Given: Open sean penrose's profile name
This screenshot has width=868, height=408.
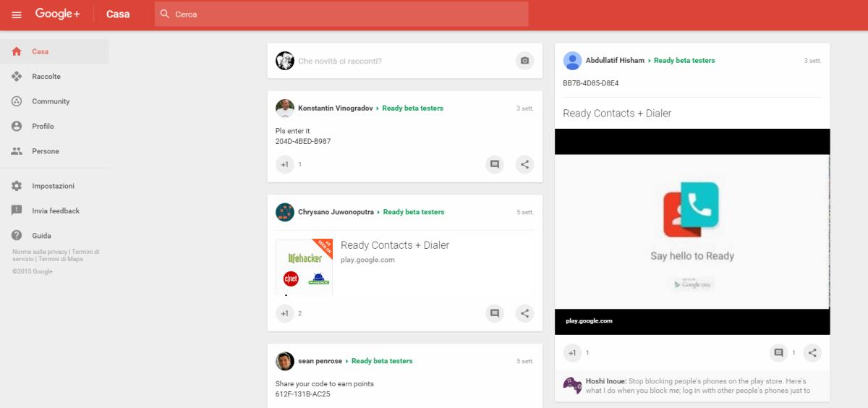Looking at the screenshot, I should click(x=320, y=361).
